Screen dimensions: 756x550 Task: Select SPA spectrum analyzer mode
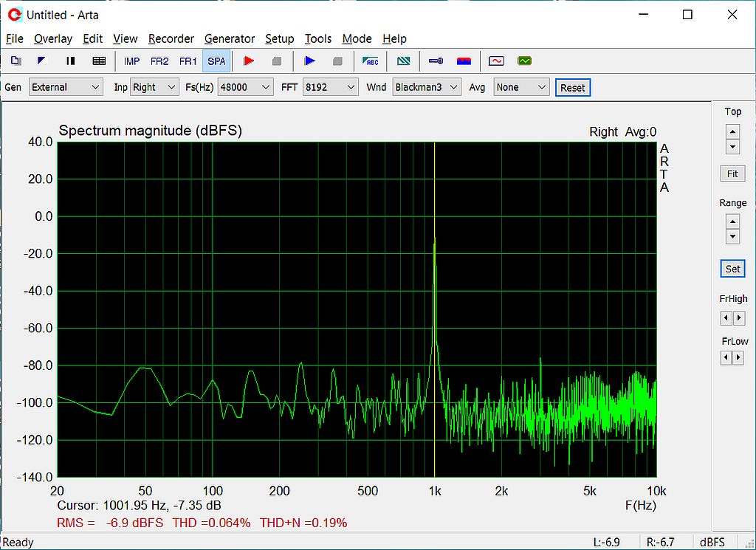pyautogui.click(x=216, y=61)
